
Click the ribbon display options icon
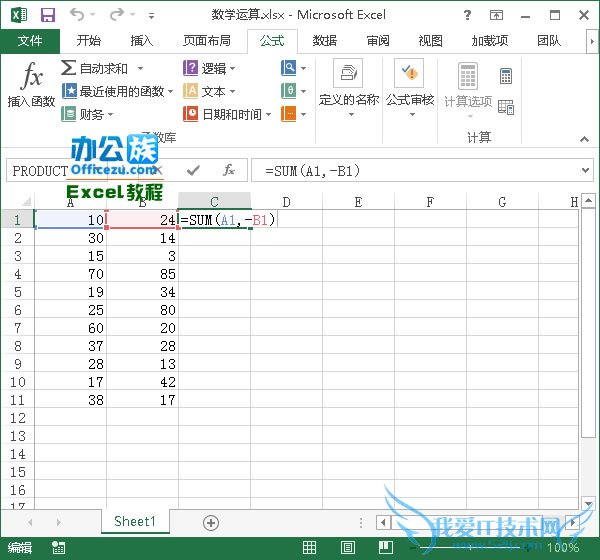coord(496,15)
